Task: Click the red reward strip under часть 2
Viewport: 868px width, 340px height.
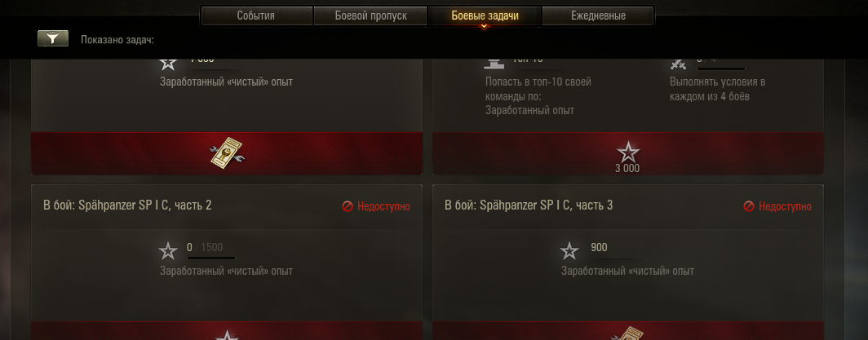Action: [x=227, y=330]
